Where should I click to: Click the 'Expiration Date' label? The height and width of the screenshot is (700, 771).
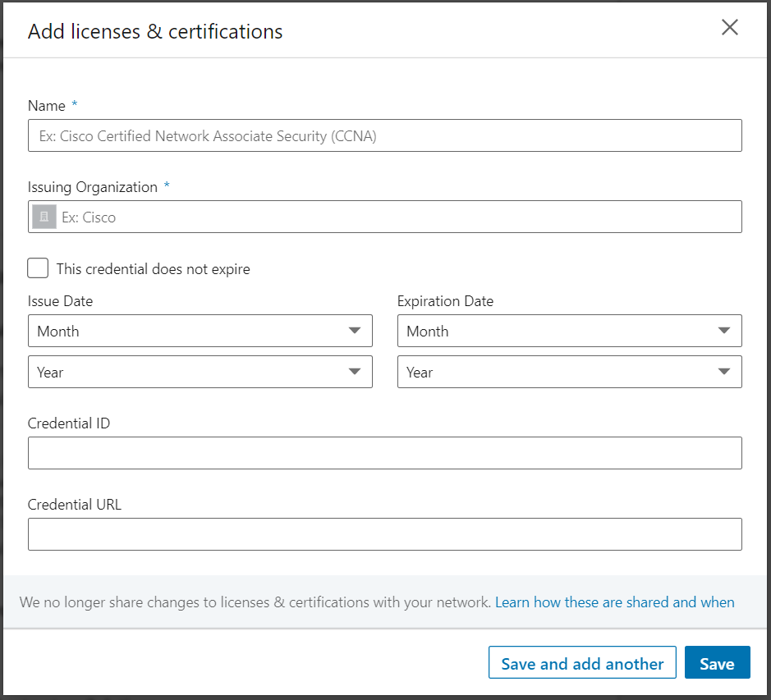coord(446,301)
